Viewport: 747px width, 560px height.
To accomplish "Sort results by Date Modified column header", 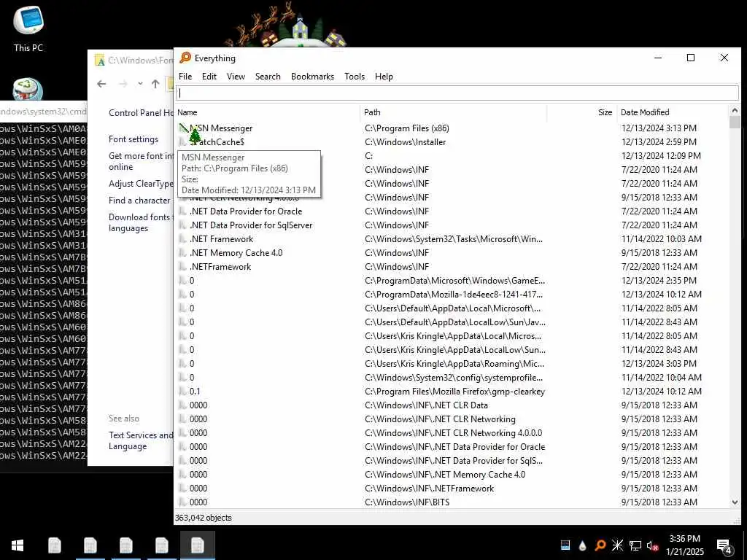I will tap(673, 112).
